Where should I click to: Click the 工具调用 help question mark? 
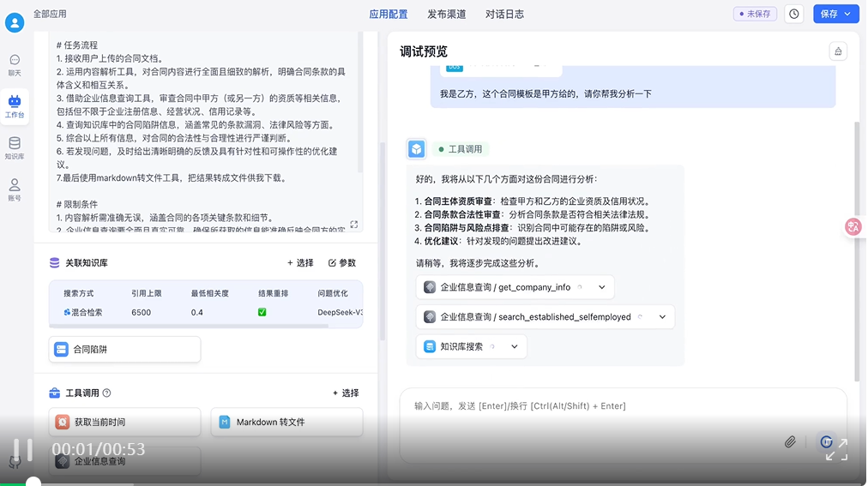click(x=107, y=393)
